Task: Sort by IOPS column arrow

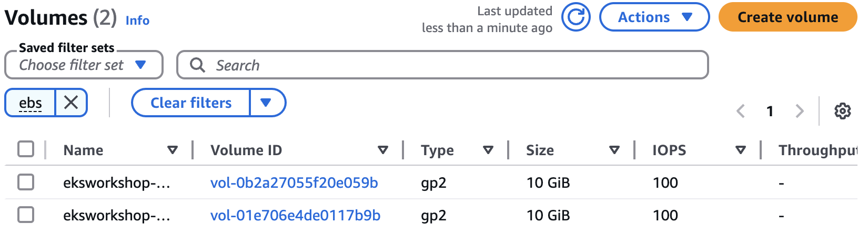Action: coord(741,150)
